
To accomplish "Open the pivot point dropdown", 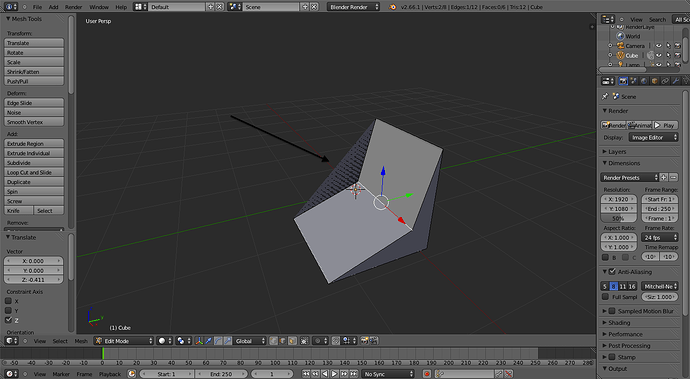I will (x=183, y=341).
